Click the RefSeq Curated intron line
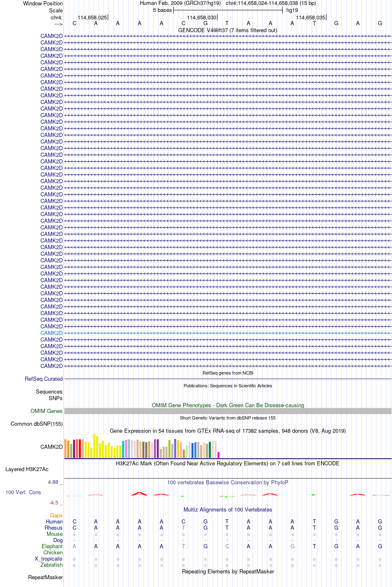This screenshot has height=587, width=392. (x=228, y=379)
